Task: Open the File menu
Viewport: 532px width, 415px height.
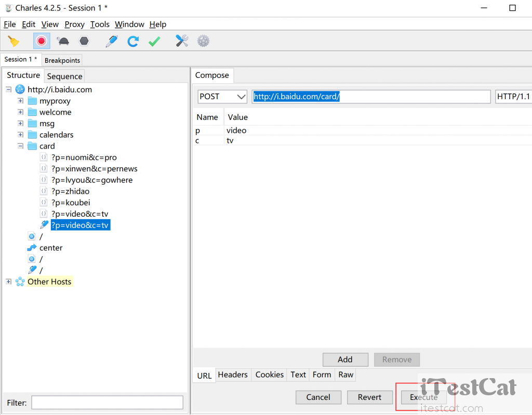Action: tap(10, 24)
